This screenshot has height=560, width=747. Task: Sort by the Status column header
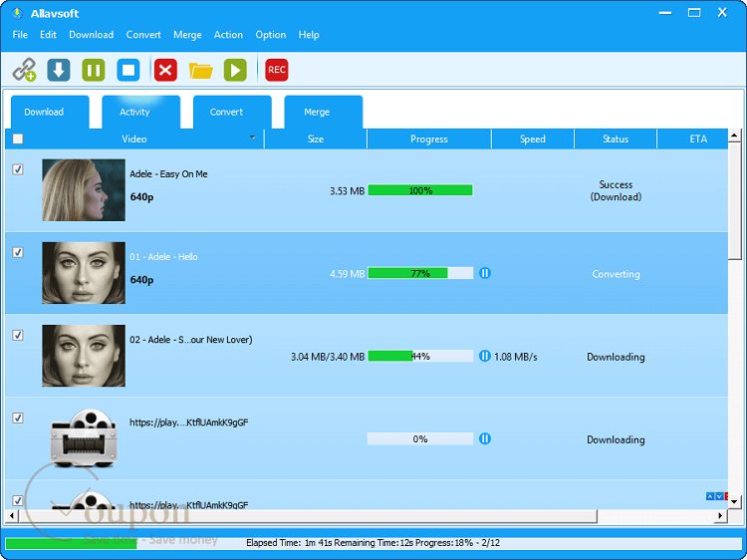[616, 140]
